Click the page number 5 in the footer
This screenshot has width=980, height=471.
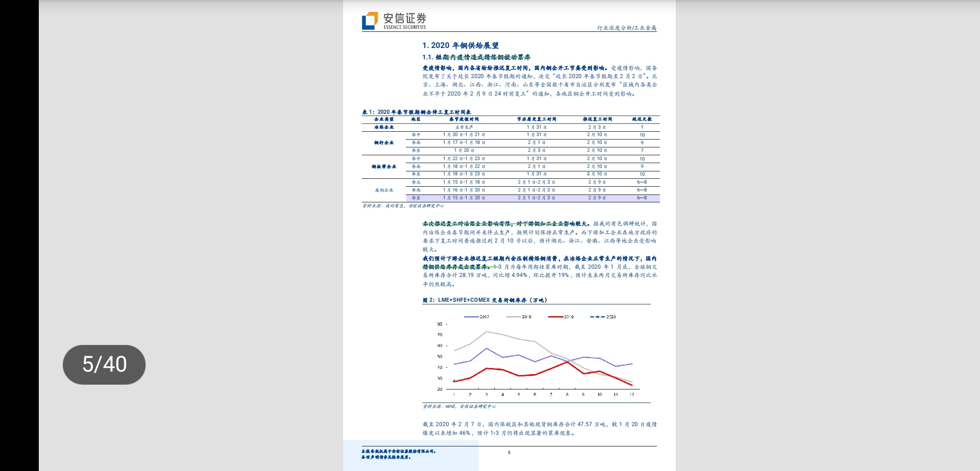pos(509,453)
